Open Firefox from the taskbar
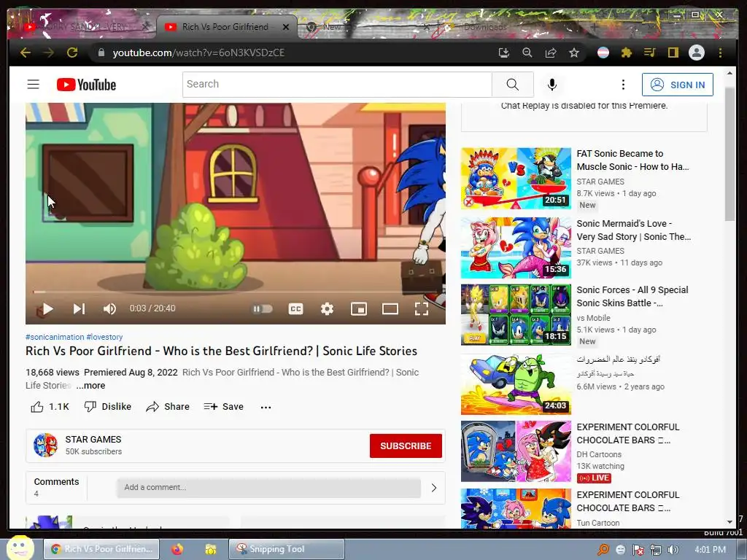This screenshot has width=747, height=560. point(177,550)
